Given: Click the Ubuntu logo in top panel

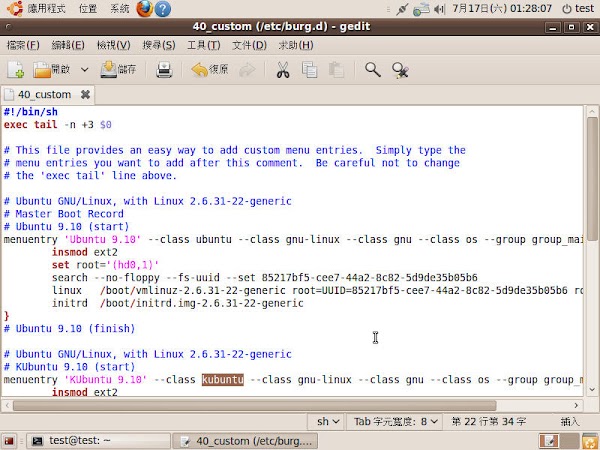Looking at the screenshot, I should tap(15, 8).
